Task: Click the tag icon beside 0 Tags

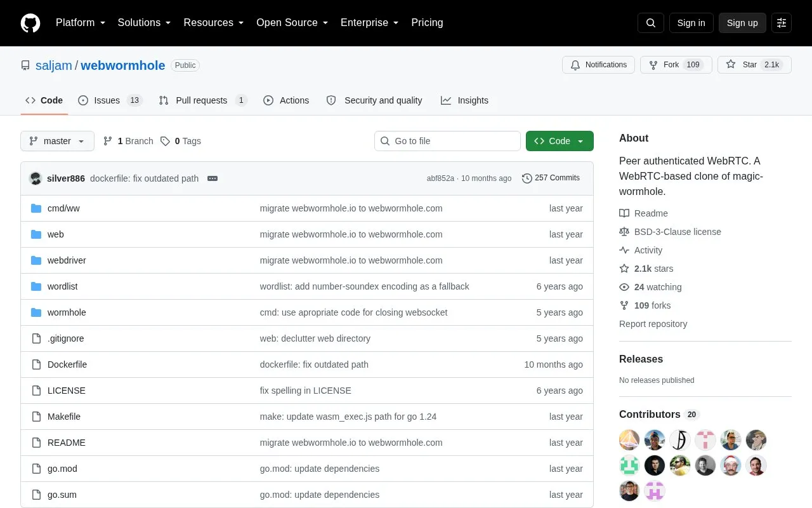Action: tap(165, 141)
